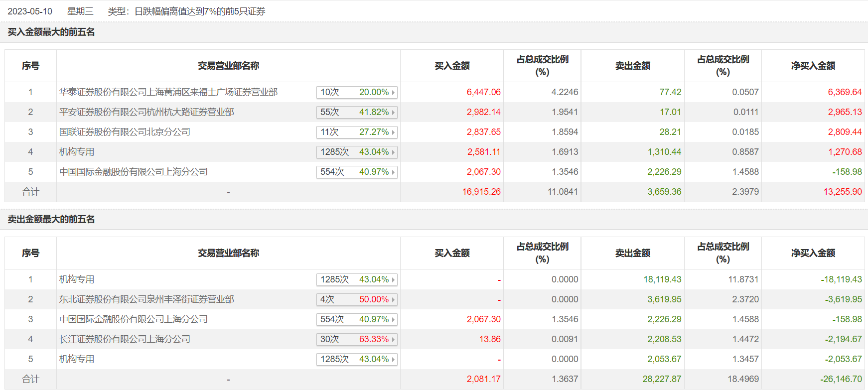
Task: Expand the 1285次 badge in sell table row 5
Action: coord(357,359)
